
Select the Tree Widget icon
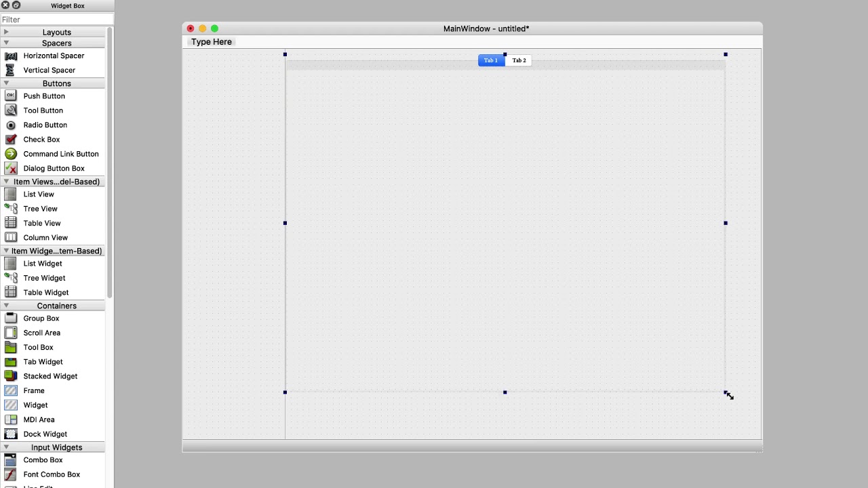point(11,278)
